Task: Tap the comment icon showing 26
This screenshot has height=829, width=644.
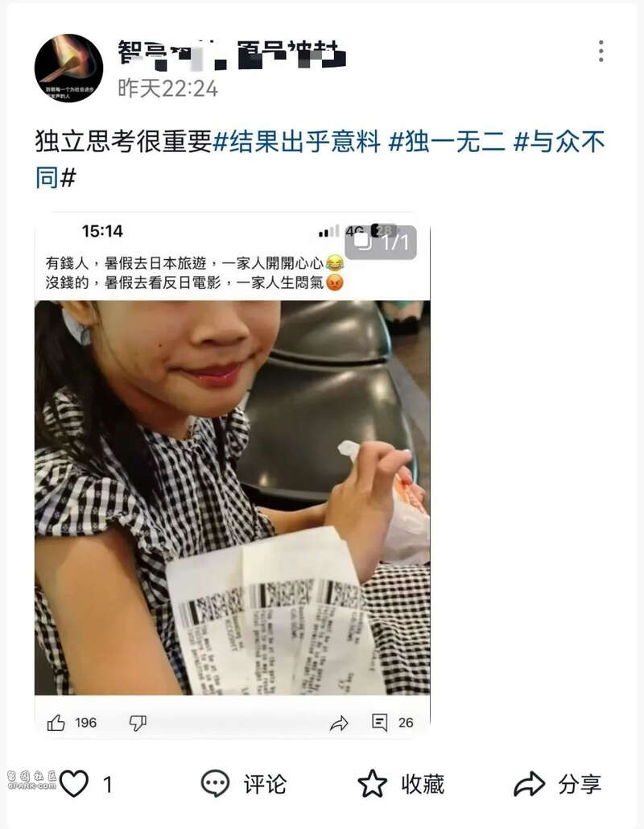Action: (380, 722)
